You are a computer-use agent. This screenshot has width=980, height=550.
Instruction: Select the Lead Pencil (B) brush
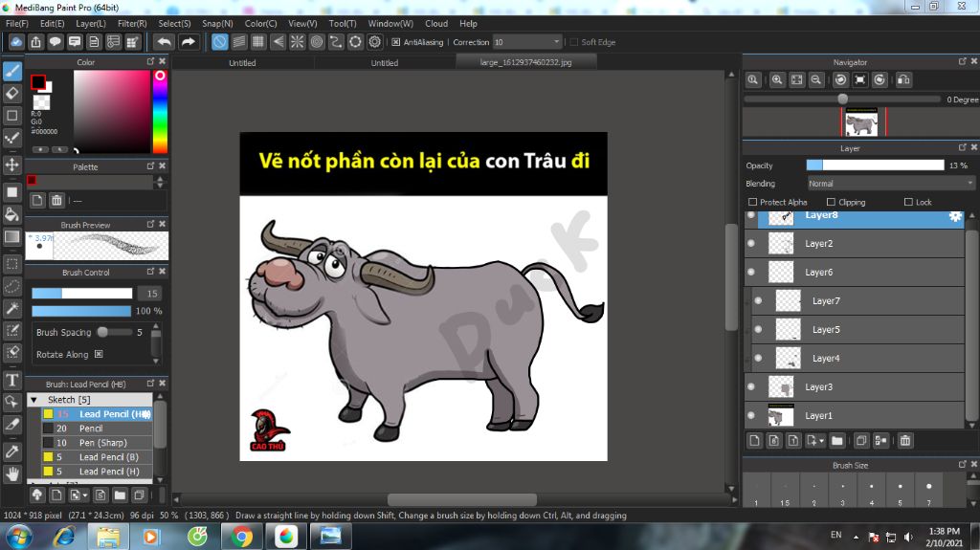(97, 457)
